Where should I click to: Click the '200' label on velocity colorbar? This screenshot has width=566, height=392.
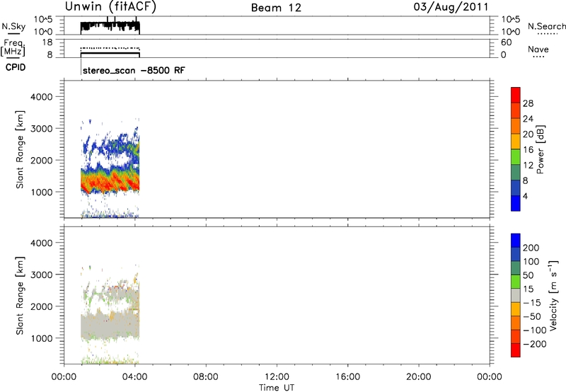[x=531, y=248]
